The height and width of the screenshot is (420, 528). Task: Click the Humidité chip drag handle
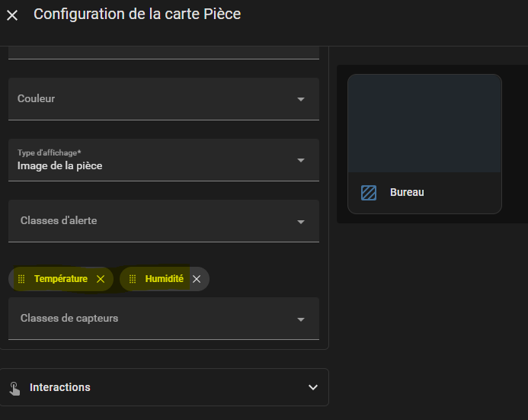pos(133,279)
